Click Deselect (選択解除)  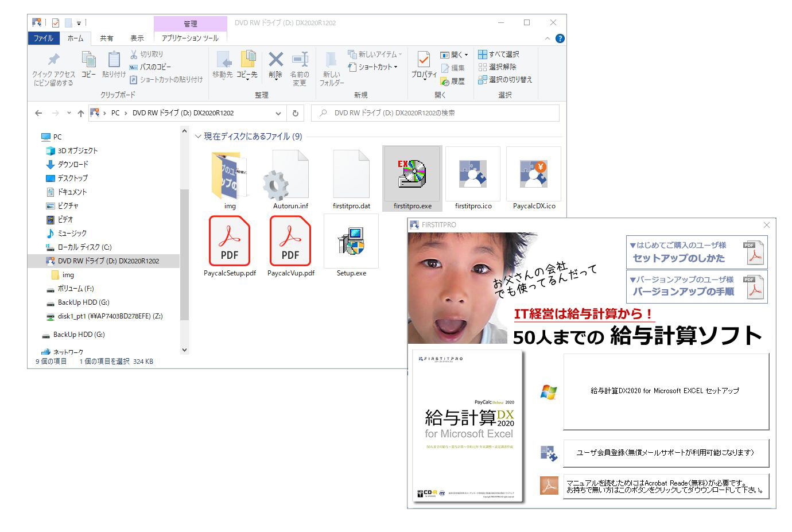click(497, 67)
